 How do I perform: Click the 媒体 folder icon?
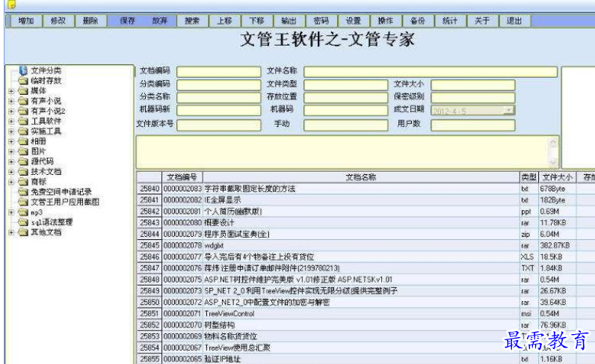pyautogui.click(x=23, y=90)
